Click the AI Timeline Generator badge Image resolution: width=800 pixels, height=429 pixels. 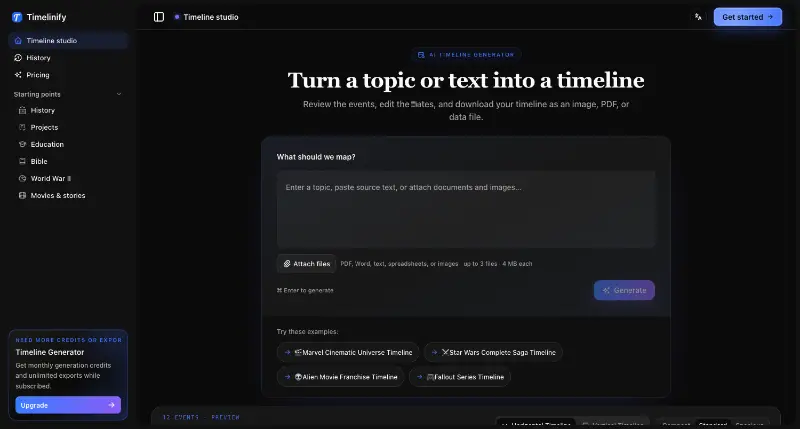pos(466,55)
